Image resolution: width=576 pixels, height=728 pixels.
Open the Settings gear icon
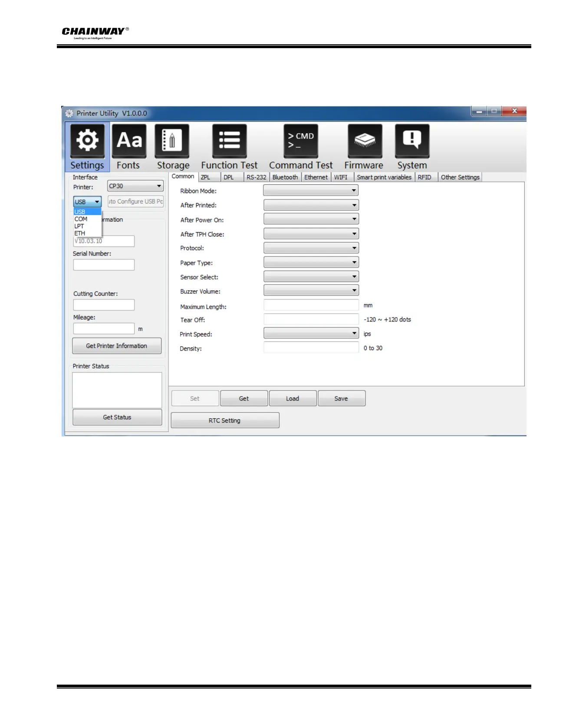(87, 141)
